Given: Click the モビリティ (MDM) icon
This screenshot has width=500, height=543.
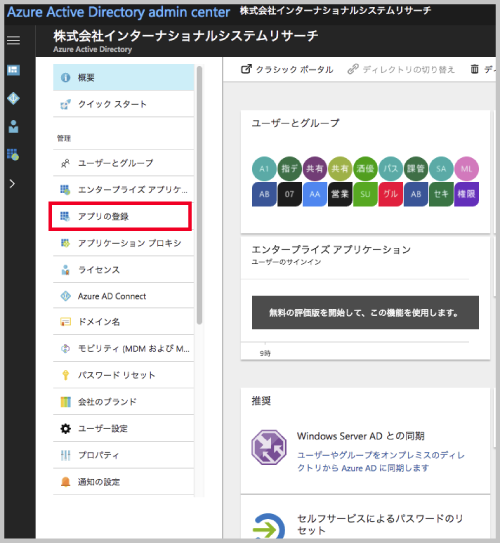Looking at the screenshot, I should click(x=65, y=349).
